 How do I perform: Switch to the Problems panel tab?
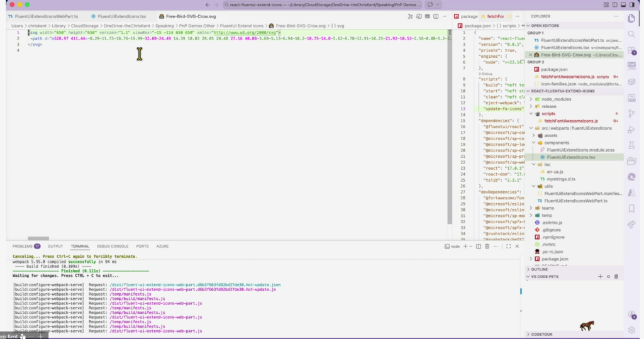(23, 246)
